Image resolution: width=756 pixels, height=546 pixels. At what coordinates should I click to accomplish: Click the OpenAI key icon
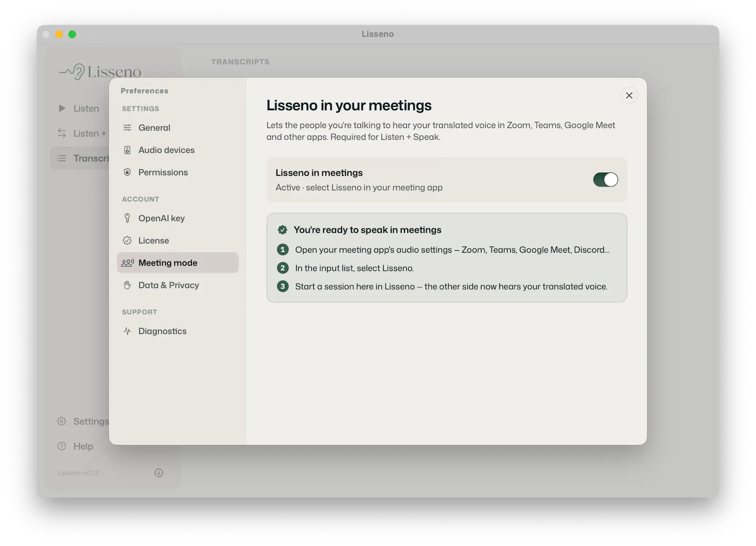point(127,218)
